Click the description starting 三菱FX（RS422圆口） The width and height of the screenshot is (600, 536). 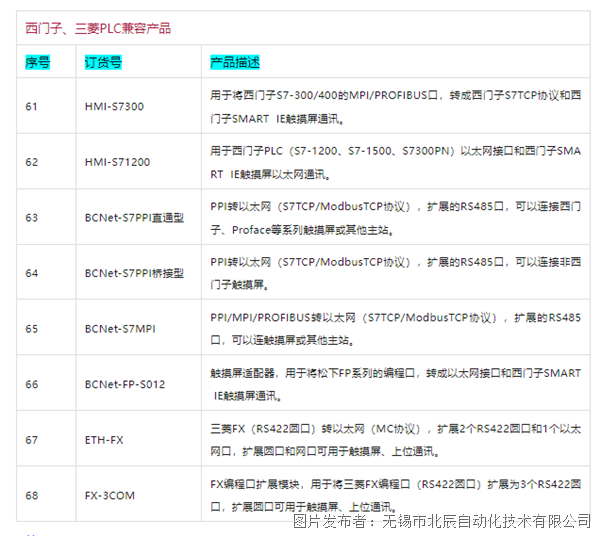395,440
